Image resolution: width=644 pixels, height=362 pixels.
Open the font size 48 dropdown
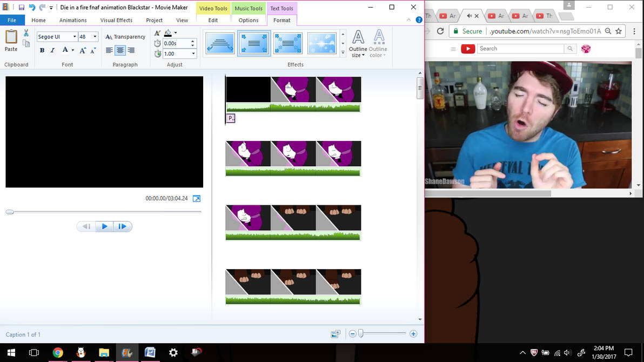pyautogui.click(x=95, y=37)
